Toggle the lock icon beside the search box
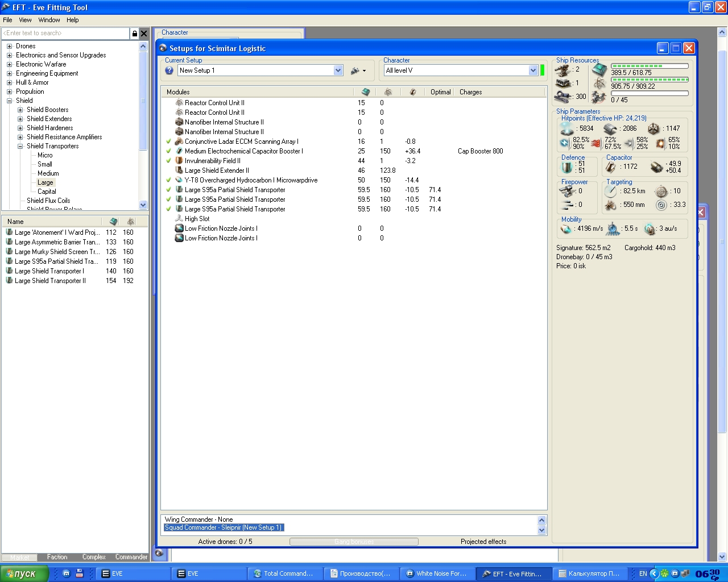Viewport: 728px width, 582px height. click(135, 34)
